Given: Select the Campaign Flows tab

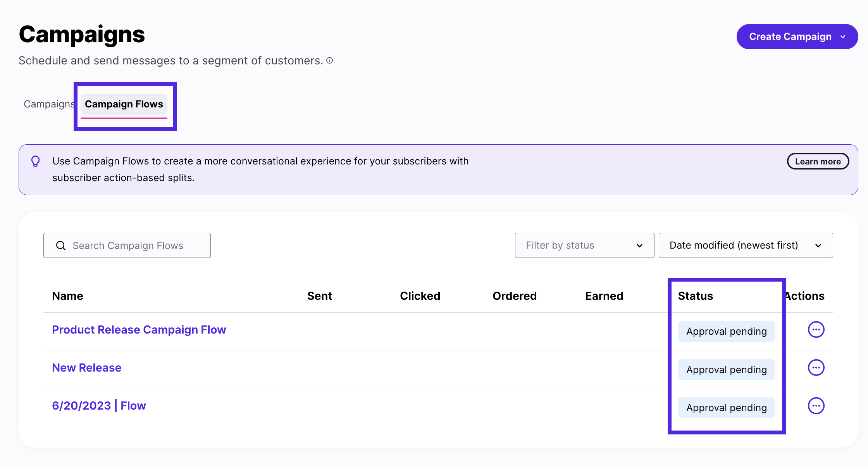Looking at the screenshot, I should pyautogui.click(x=124, y=104).
